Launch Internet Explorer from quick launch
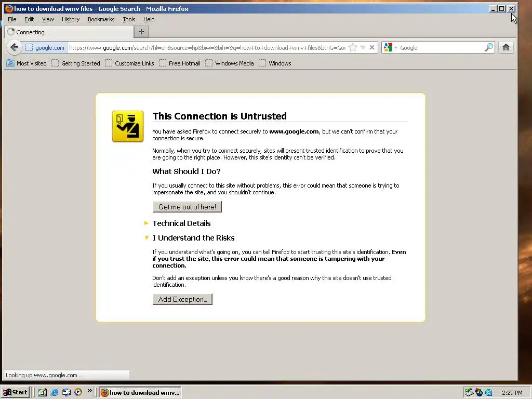 pos(54,392)
